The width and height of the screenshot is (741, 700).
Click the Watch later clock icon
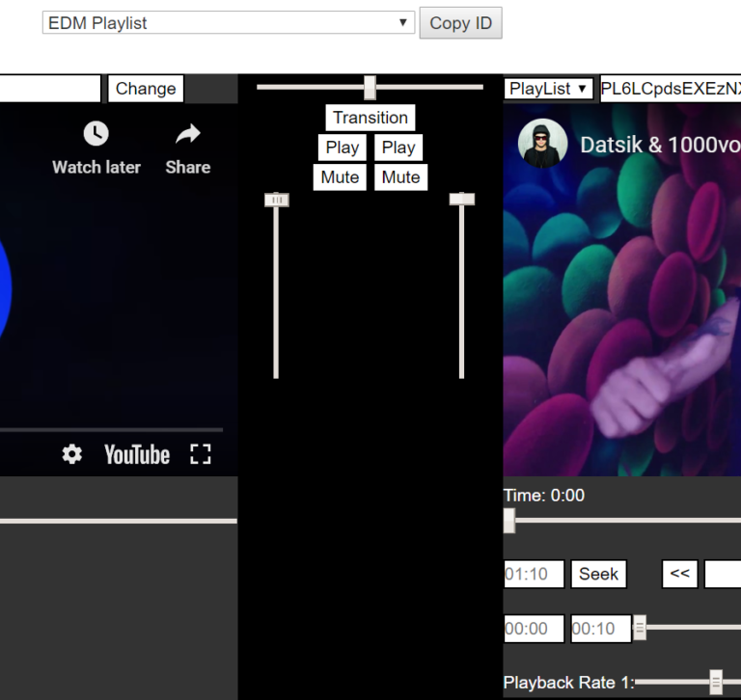click(96, 134)
